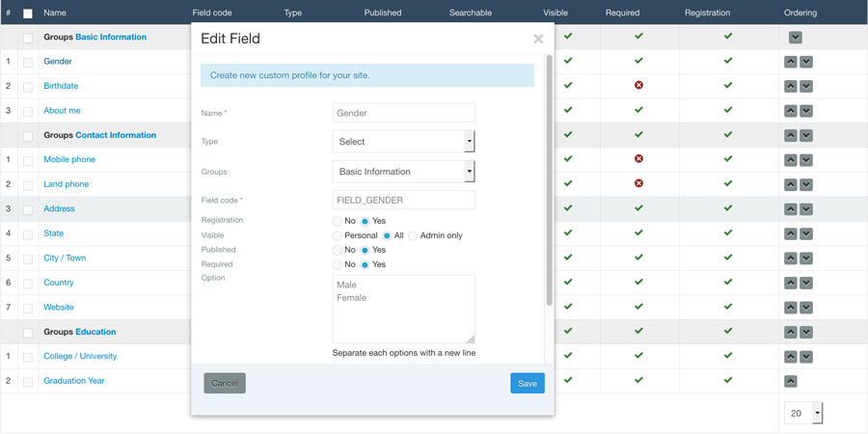This screenshot has height=434, width=868.
Task: Open the Contact Information group link
Action: point(116,135)
